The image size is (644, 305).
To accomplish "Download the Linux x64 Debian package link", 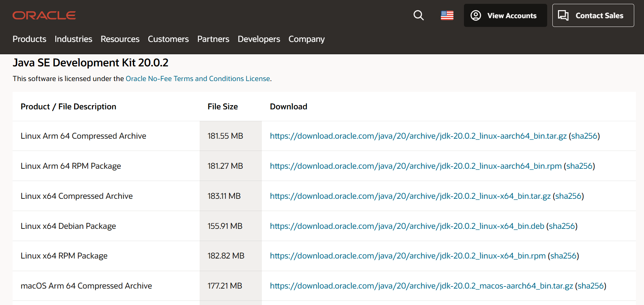I will (x=407, y=226).
